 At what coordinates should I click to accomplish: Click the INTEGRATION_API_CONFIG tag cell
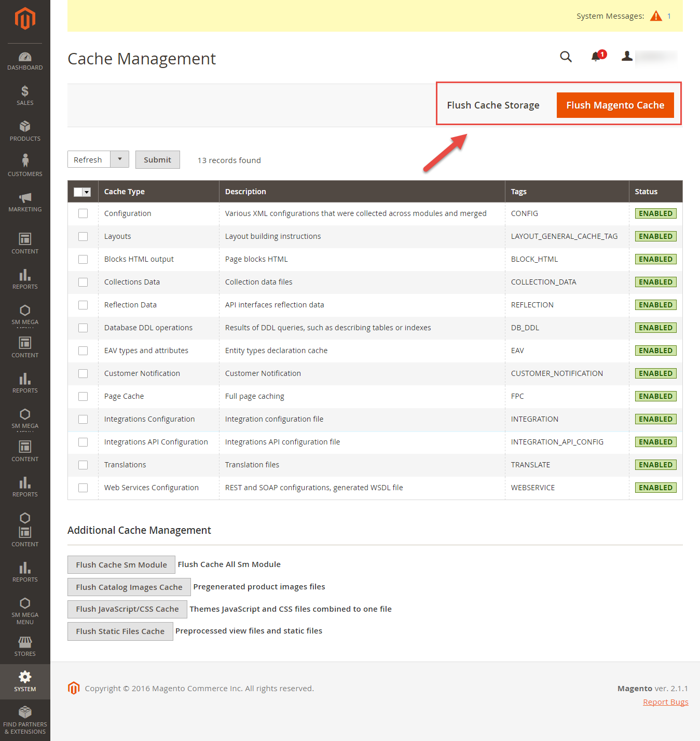pos(557,442)
